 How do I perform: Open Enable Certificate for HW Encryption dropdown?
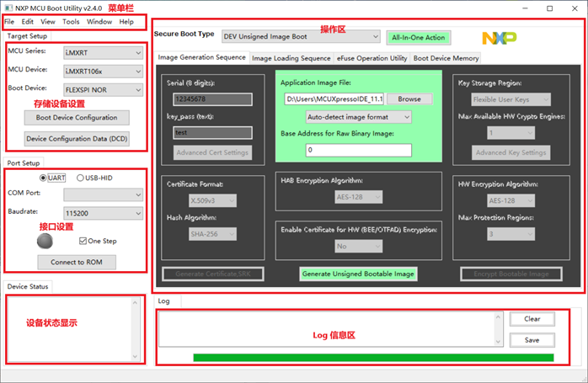click(x=358, y=246)
